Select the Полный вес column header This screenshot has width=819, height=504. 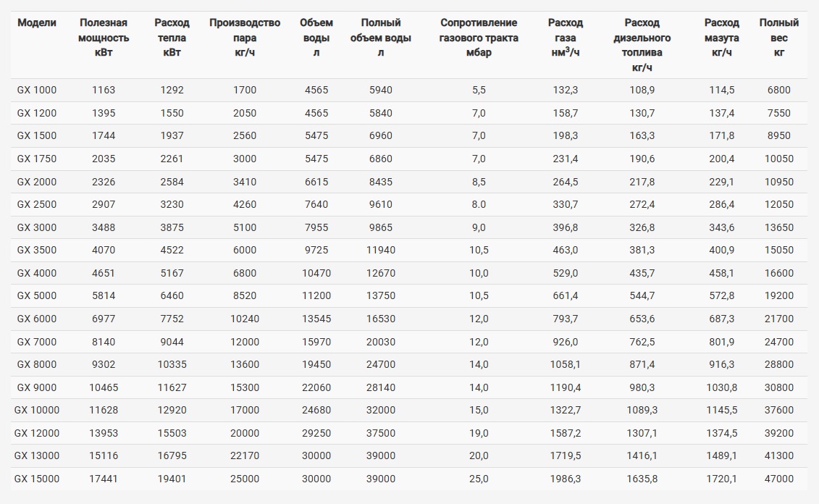(x=778, y=38)
